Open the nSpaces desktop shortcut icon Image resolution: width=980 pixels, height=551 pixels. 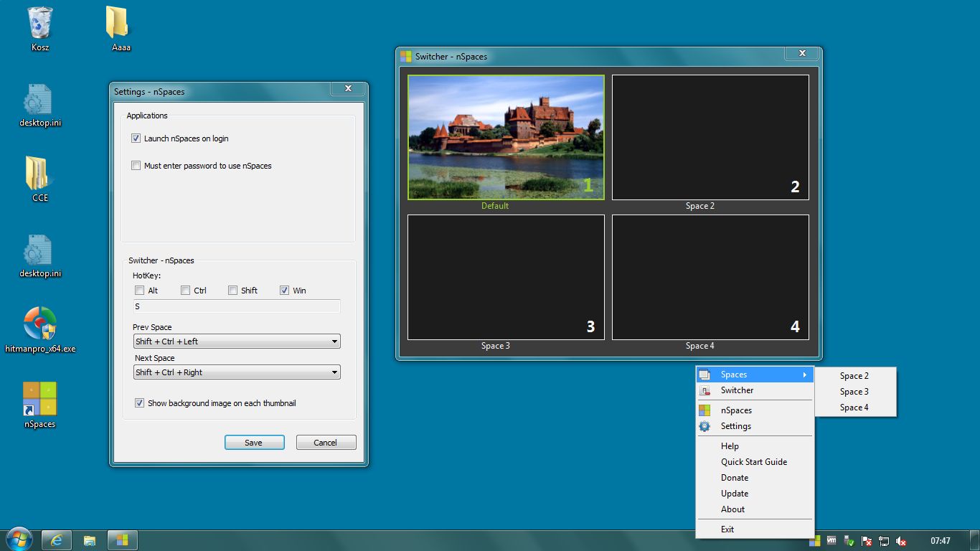click(x=39, y=400)
